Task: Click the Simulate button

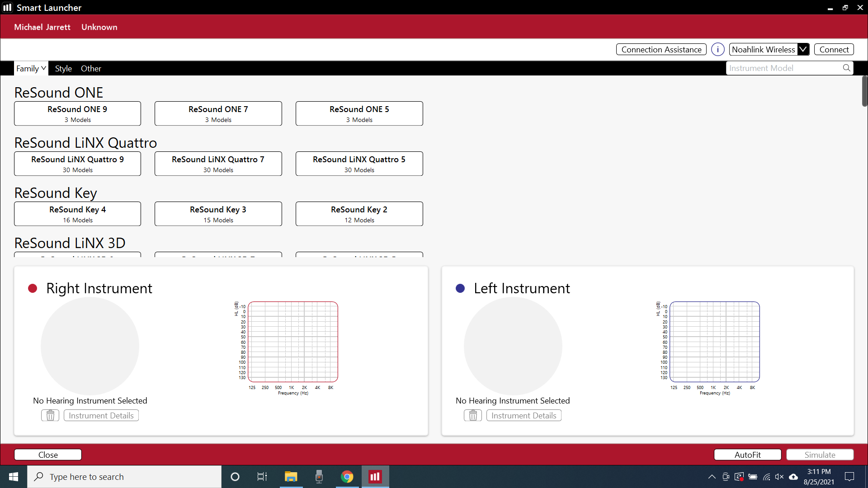Action: coord(820,455)
